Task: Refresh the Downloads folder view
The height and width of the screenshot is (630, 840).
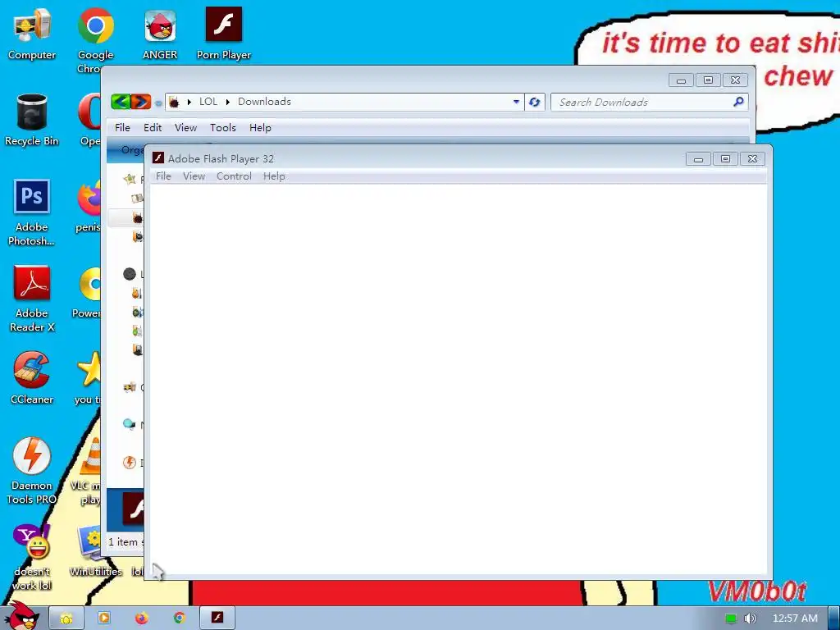Action: point(534,102)
